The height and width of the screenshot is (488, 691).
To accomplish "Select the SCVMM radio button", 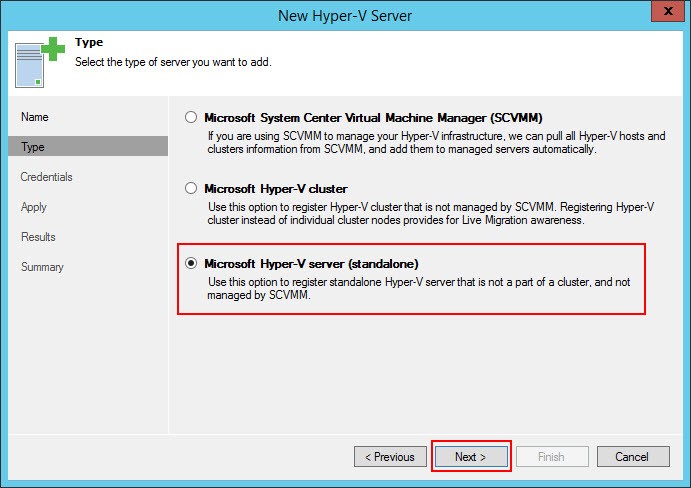I will (191, 117).
